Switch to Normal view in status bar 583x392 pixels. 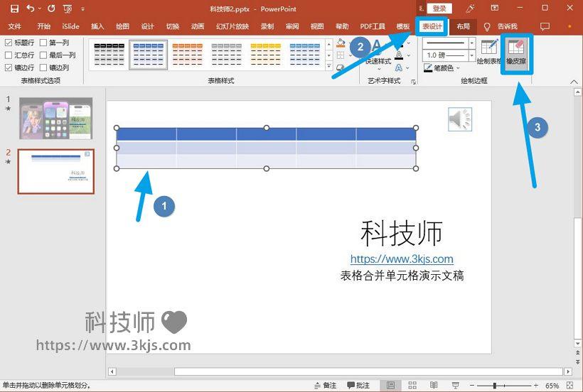[391, 386]
